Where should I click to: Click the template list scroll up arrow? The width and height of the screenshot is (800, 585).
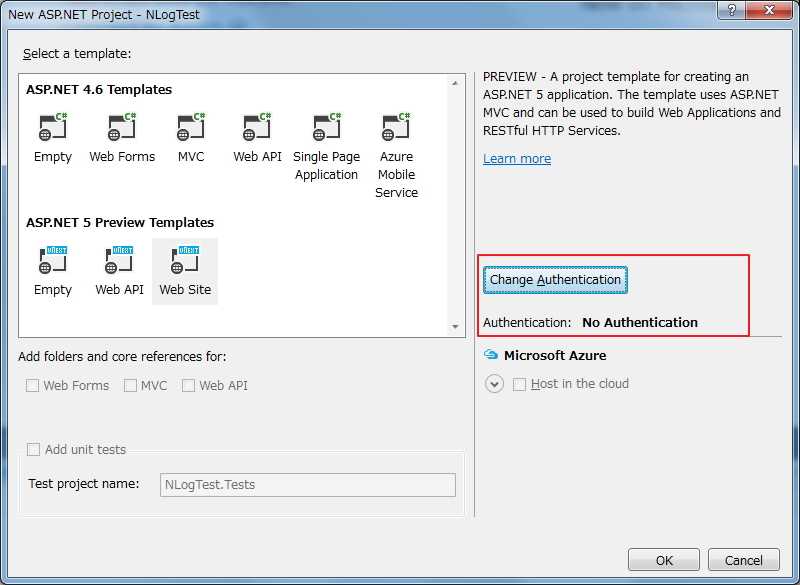[455, 83]
